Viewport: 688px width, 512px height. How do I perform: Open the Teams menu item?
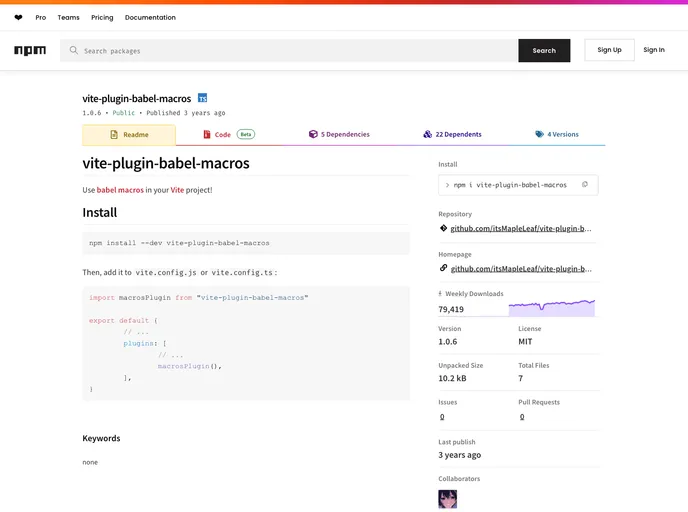[x=68, y=18]
